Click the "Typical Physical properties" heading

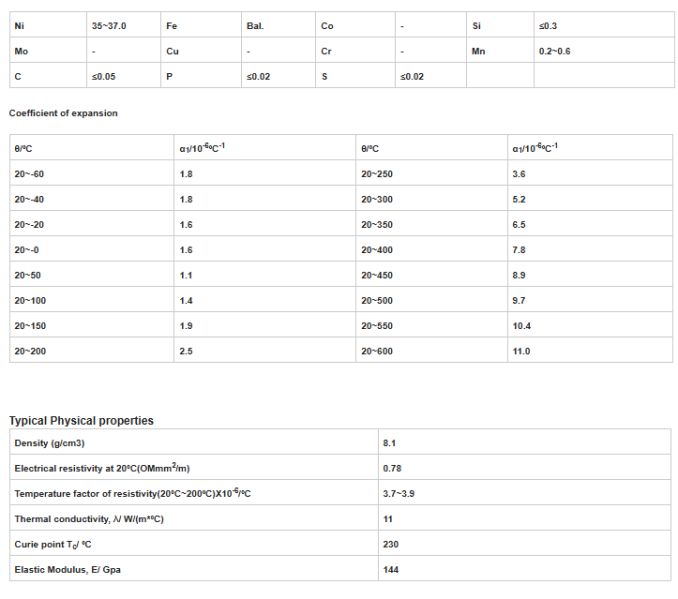tap(81, 421)
